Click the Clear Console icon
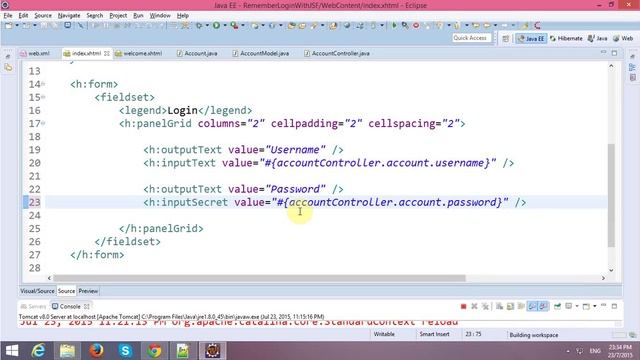640x360 pixels. pyautogui.click(x=499, y=306)
